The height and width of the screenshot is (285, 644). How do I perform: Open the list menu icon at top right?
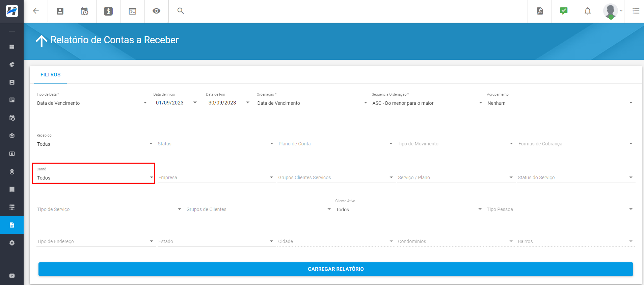636,11
